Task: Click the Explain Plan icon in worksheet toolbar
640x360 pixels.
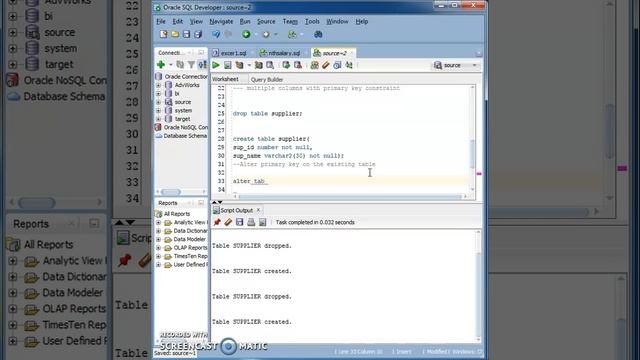Action: (x=239, y=65)
